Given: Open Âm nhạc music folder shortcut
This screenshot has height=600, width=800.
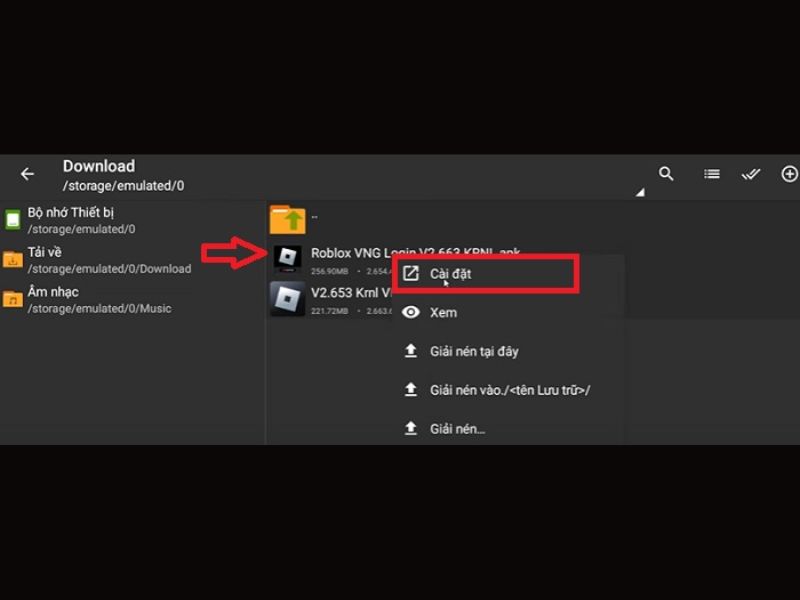Looking at the screenshot, I should (x=133, y=300).
